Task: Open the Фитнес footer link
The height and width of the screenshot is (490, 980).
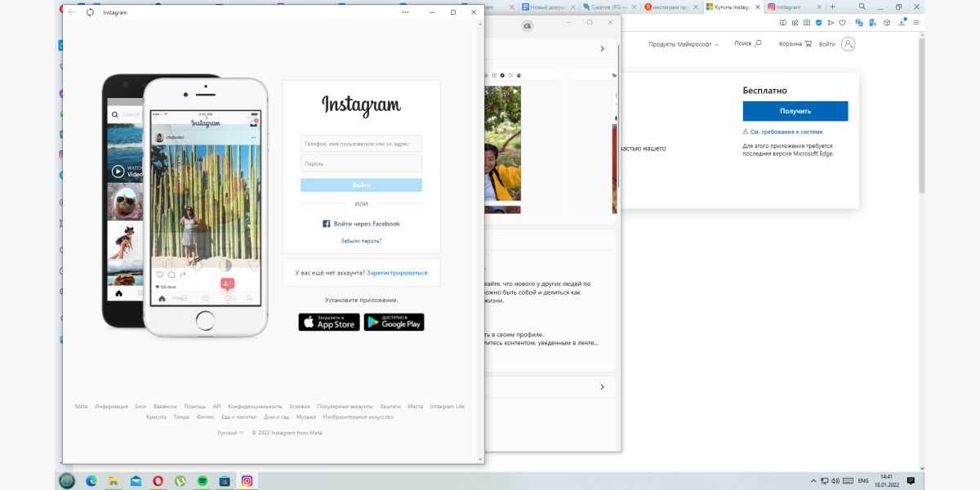Action: [206, 416]
